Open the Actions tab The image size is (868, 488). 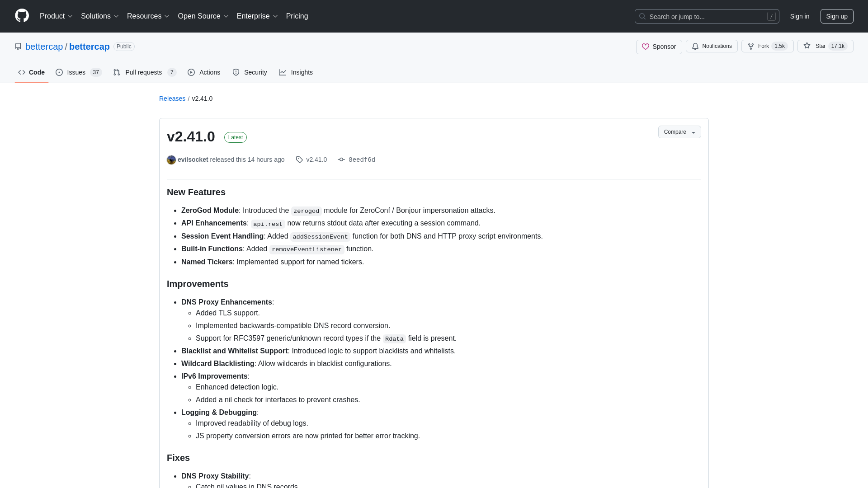pyautogui.click(x=204, y=72)
